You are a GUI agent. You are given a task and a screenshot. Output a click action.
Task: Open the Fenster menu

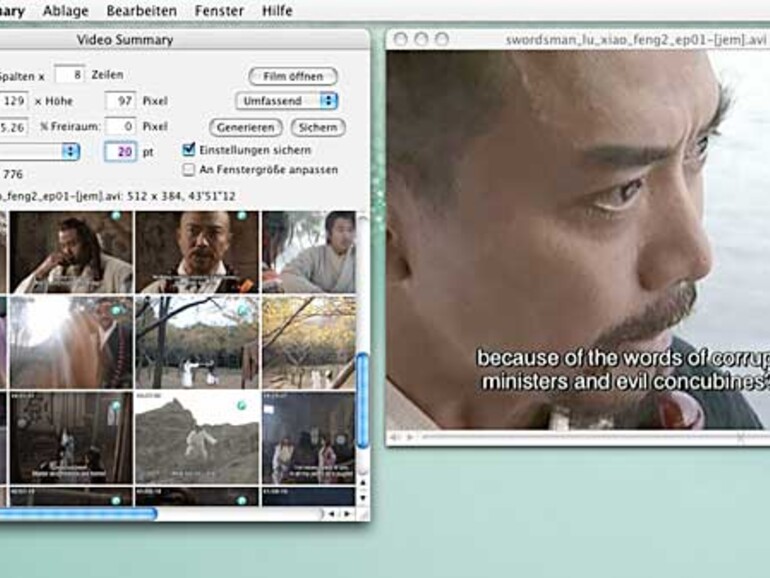[219, 11]
